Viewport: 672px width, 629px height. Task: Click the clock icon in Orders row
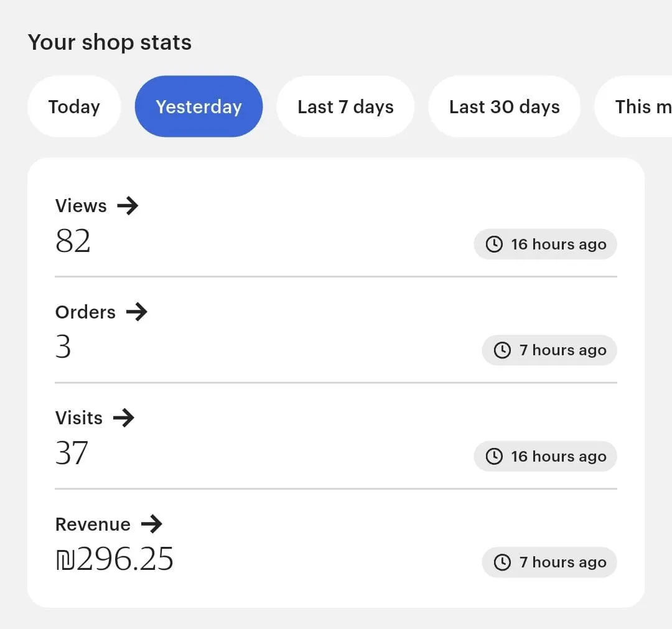(502, 350)
